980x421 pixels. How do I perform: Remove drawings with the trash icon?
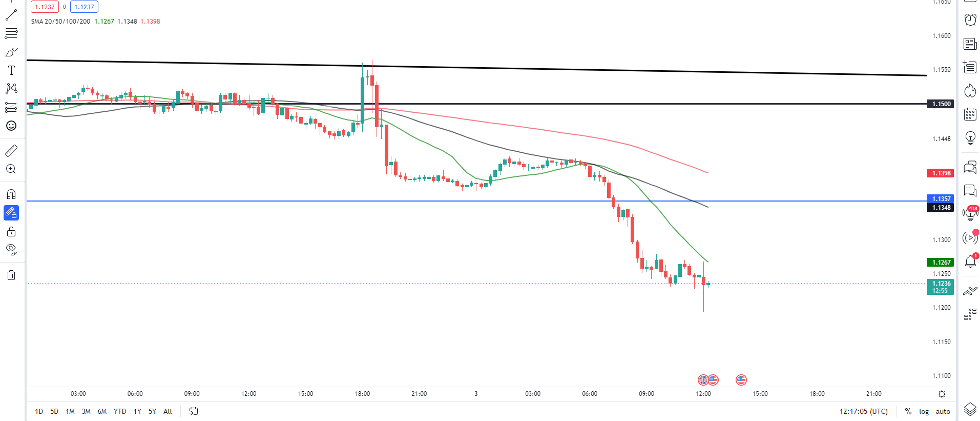pos(11,275)
